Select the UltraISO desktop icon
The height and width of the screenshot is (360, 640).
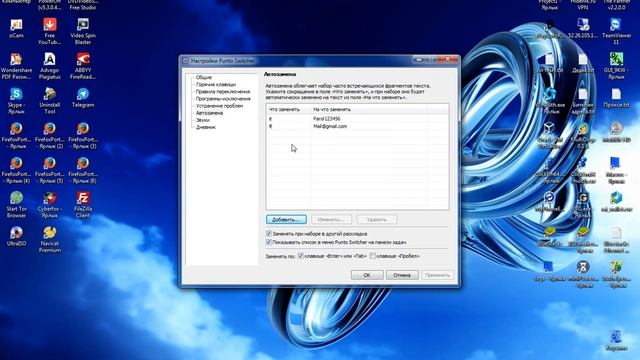coord(16,237)
